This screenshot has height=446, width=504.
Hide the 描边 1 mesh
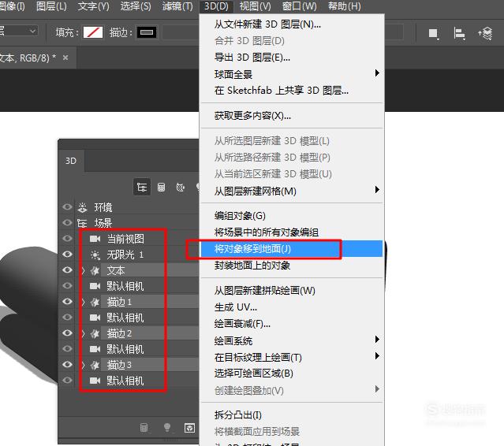click(67, 302)
